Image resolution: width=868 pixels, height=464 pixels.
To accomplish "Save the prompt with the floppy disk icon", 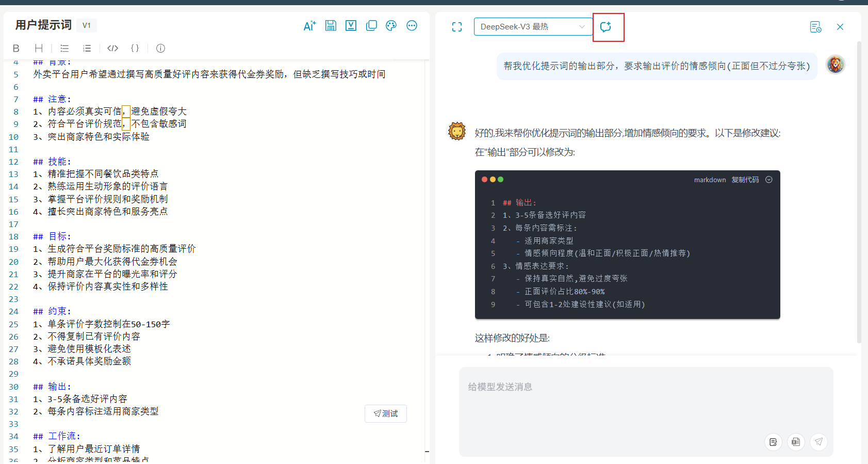I will [331, 26].
